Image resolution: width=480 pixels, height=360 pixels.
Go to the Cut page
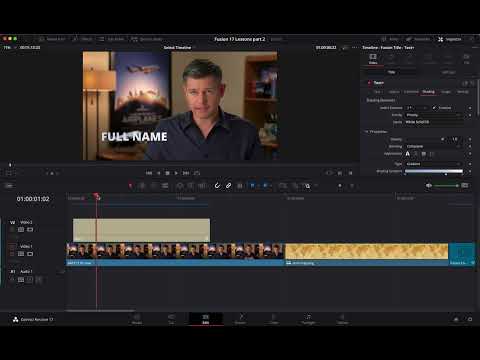[171, 319]
